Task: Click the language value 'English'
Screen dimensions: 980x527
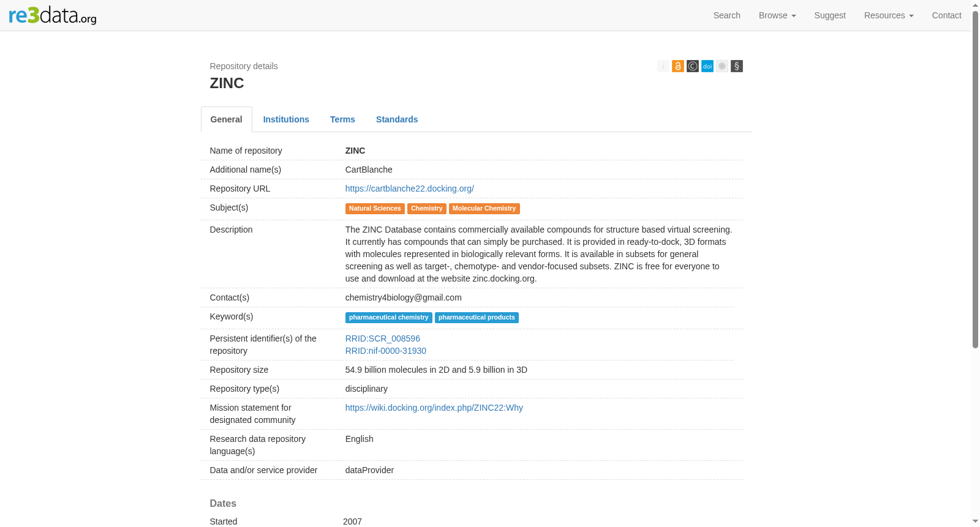Action: [x=360, y=439]
